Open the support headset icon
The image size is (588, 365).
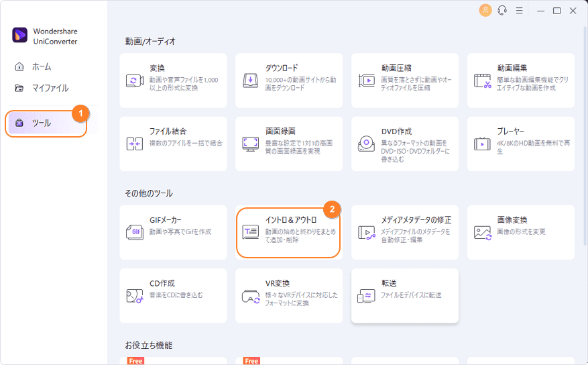click(x=502, y=11)
